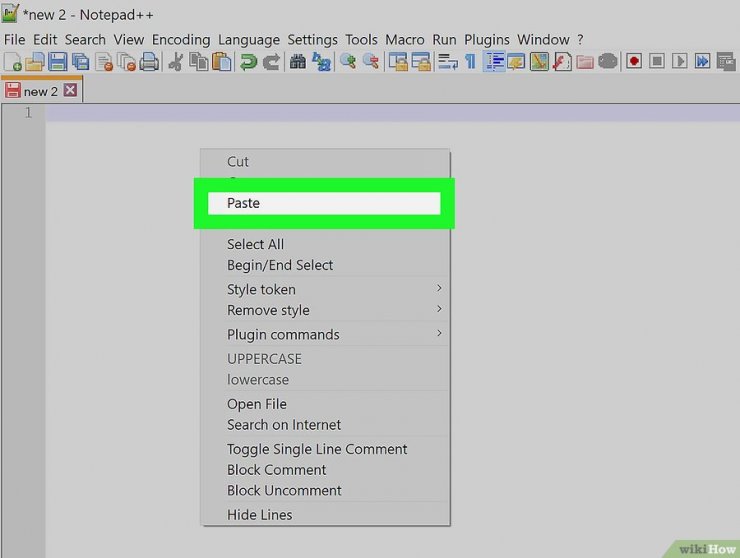Click the New file toolbar icon

tap(13, 62)
